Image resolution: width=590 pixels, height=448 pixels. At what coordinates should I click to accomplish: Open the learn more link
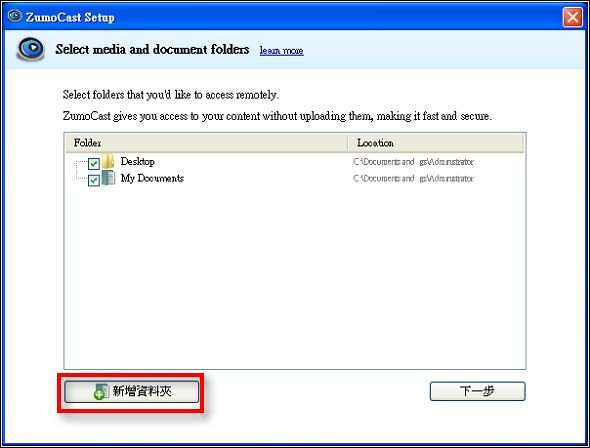coord(281,50)
